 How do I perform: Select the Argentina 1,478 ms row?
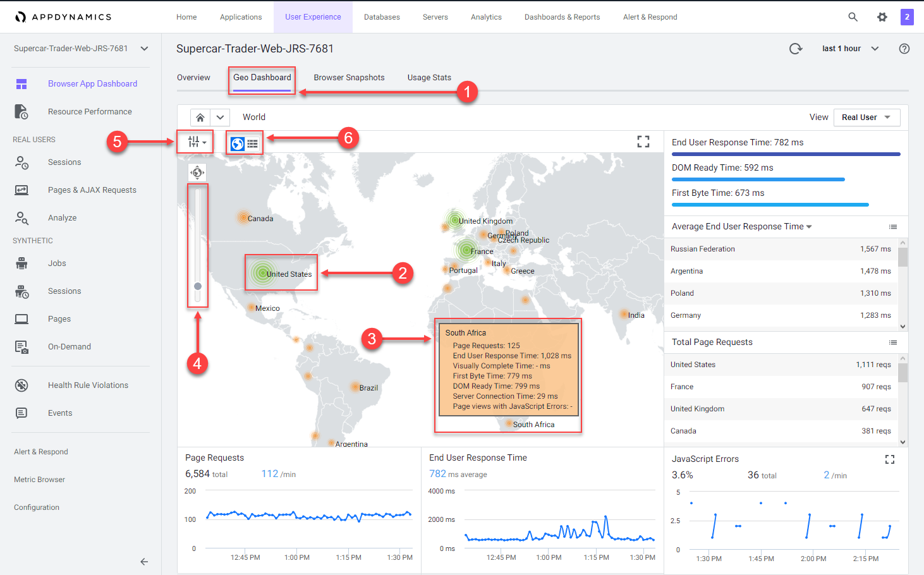coord(781,271)
